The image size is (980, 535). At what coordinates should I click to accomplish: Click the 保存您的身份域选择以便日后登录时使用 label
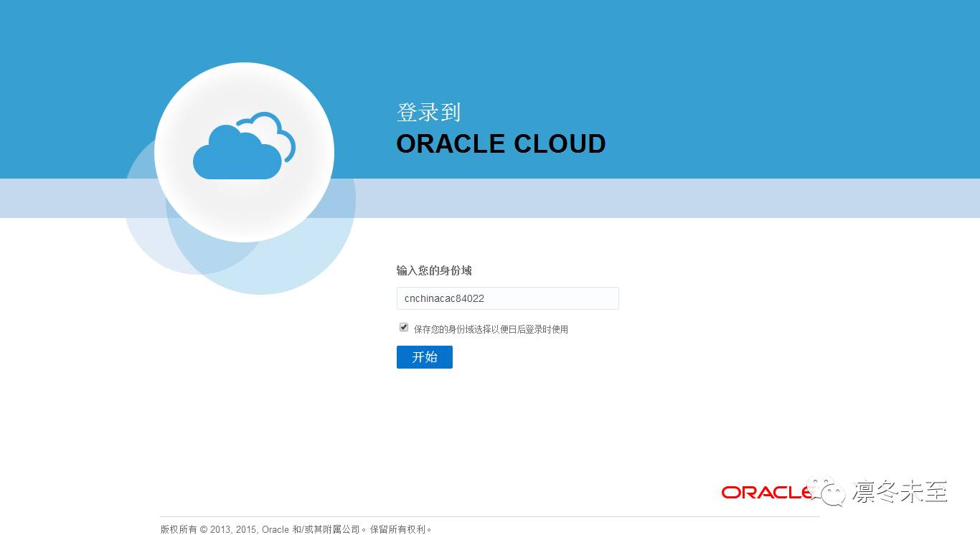coord(491,329)
